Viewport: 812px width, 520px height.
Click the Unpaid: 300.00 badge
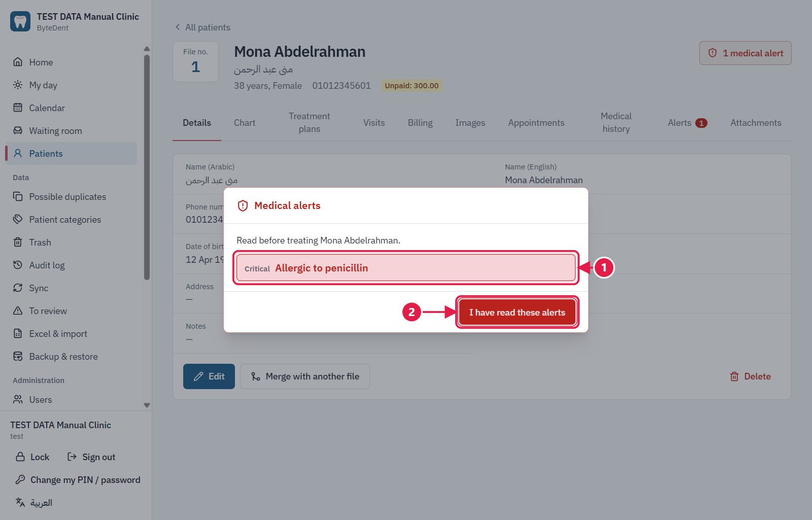[x=412, y=85]
